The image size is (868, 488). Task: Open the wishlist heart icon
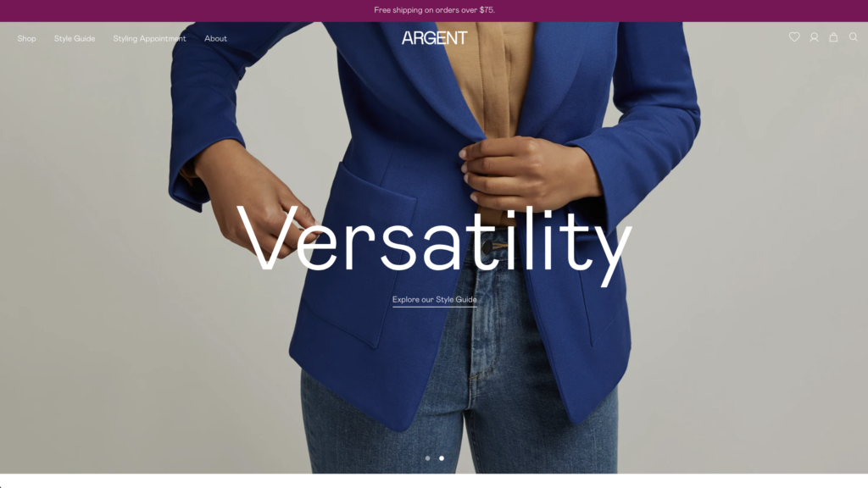pos(794,37)
